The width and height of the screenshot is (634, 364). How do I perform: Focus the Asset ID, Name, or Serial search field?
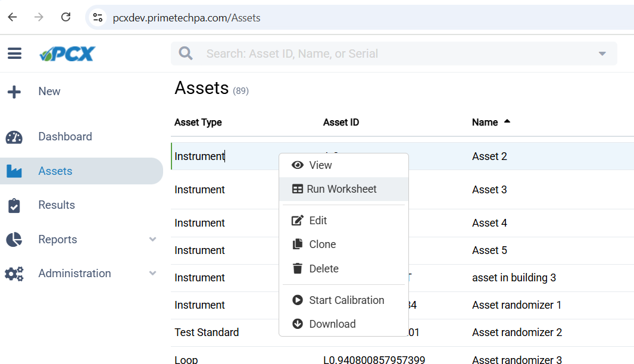[x=394, y=54]
